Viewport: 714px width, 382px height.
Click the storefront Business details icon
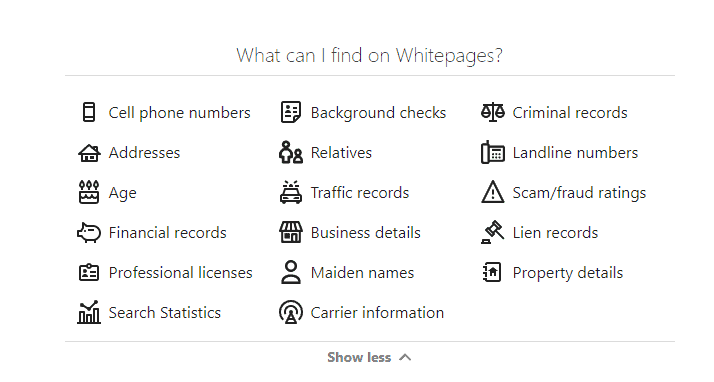(x=291, y=232)
